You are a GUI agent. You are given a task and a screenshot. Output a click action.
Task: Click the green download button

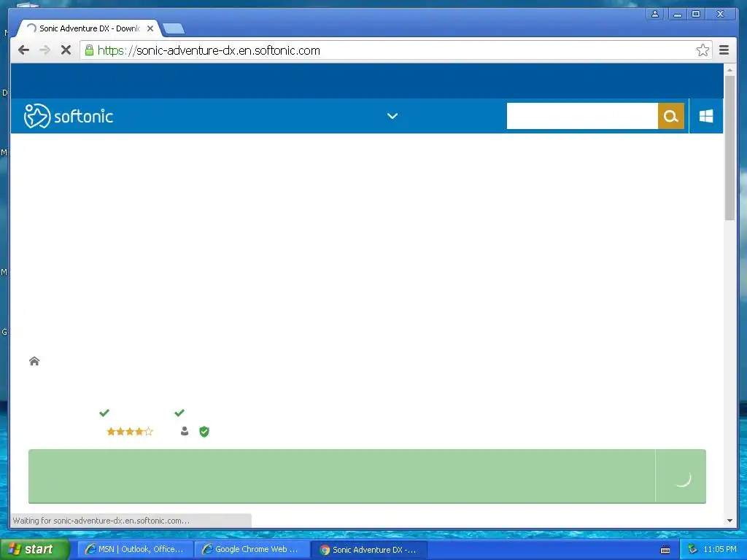click(367, 476)
